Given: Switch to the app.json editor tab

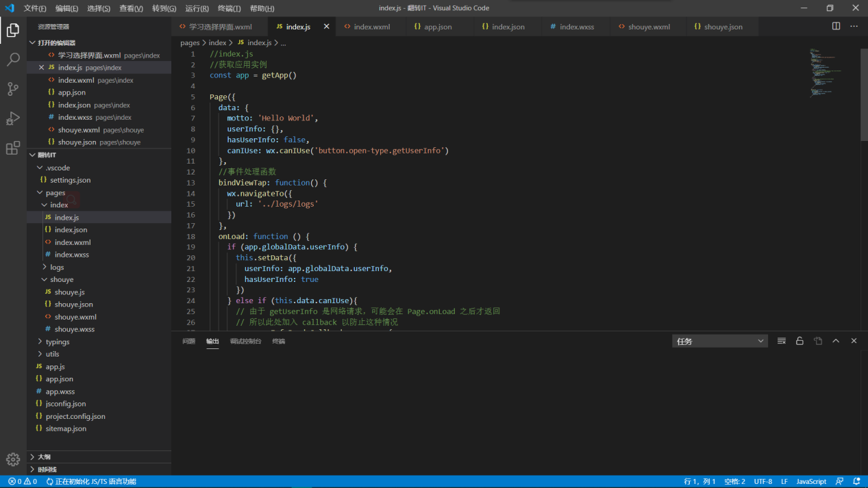Looking at the screenshot, I should [438, 27].
